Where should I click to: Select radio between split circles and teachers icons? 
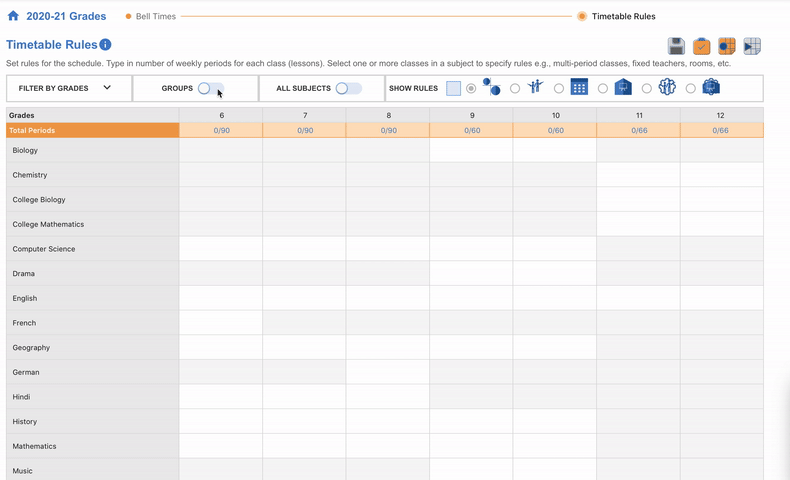515,89
